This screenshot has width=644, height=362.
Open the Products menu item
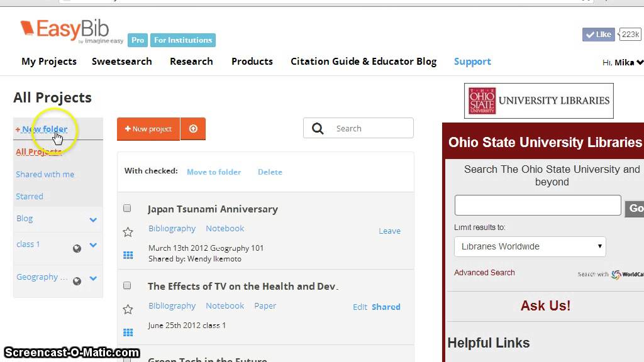(x=252, y=62)
